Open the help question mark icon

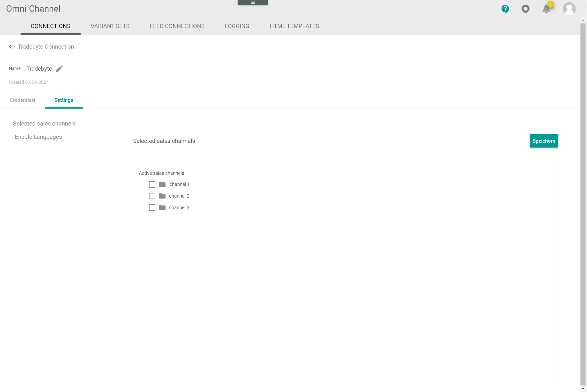(x=505, y=9)
